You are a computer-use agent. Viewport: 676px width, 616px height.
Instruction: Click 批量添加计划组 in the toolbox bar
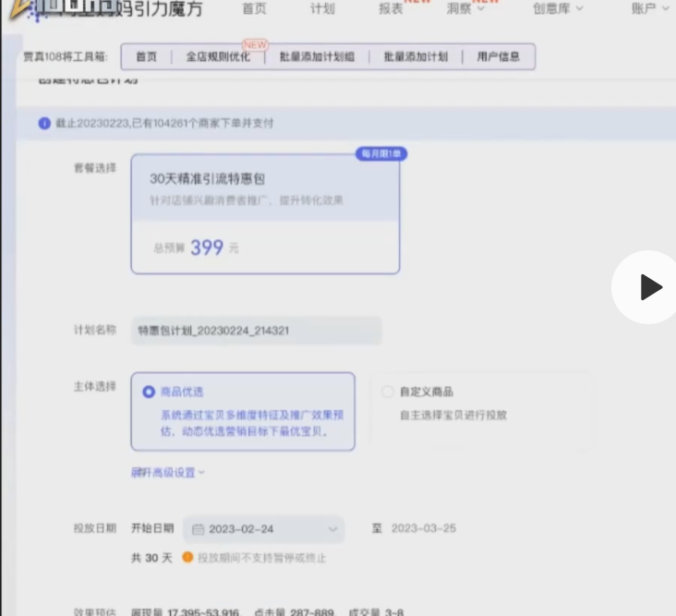point(317,56)
